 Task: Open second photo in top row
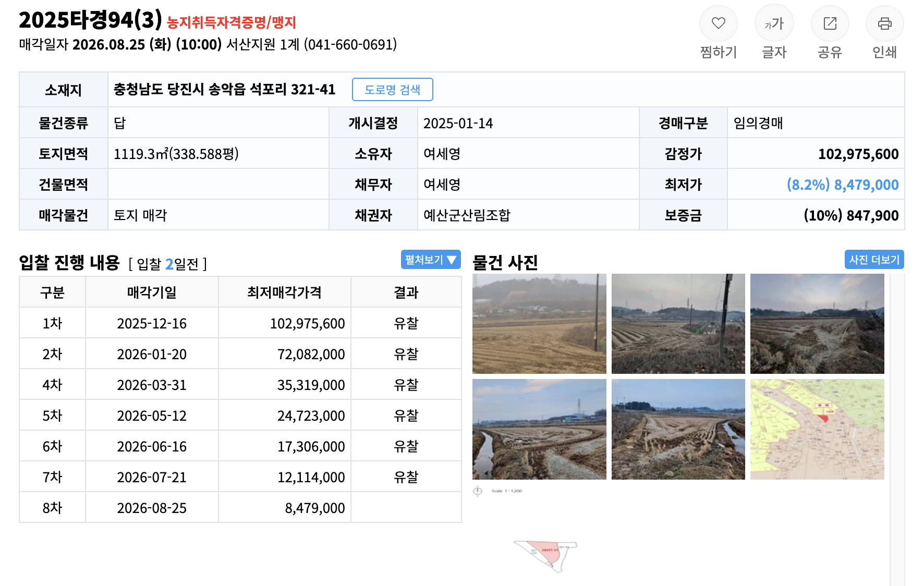(678, 324)
